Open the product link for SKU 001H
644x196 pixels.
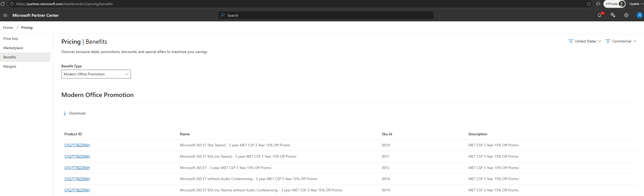(x=77, y=190)
